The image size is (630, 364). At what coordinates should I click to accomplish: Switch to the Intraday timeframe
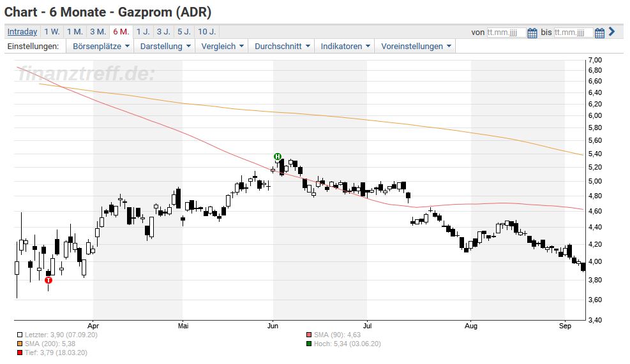22,32
